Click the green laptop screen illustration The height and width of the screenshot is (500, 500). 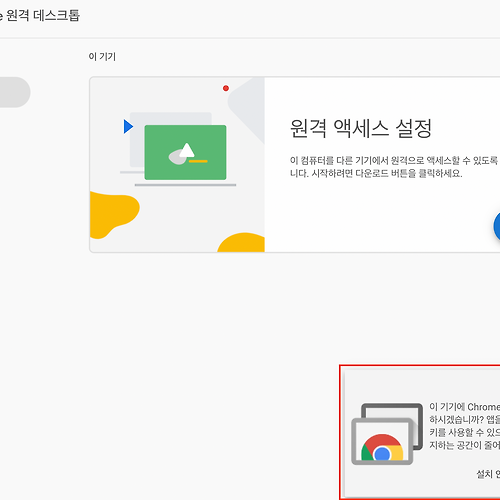(185, 152)
